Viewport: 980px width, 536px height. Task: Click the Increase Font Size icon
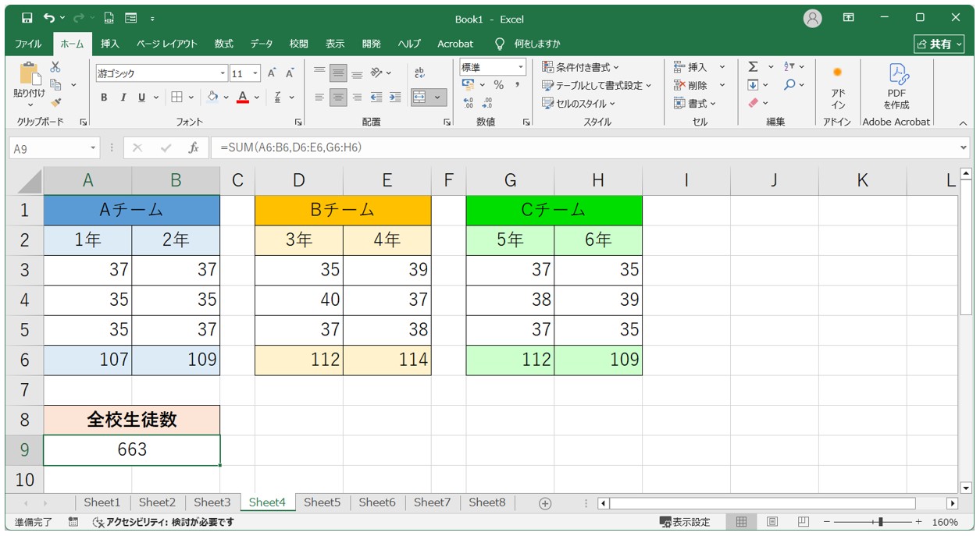click(x=272, y=73)
